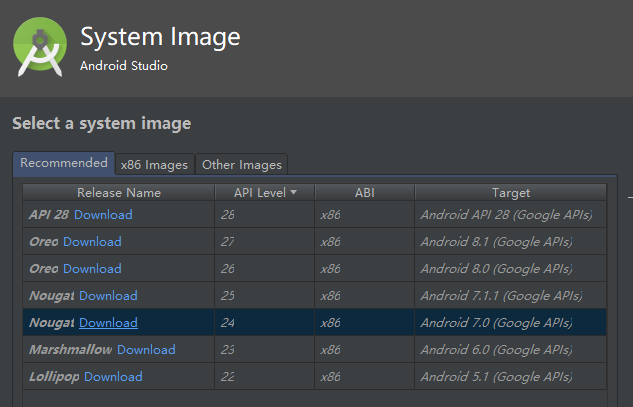Click the API level 25 cell
The width and height of the screenshot is (633, 407).
[264, 296]
